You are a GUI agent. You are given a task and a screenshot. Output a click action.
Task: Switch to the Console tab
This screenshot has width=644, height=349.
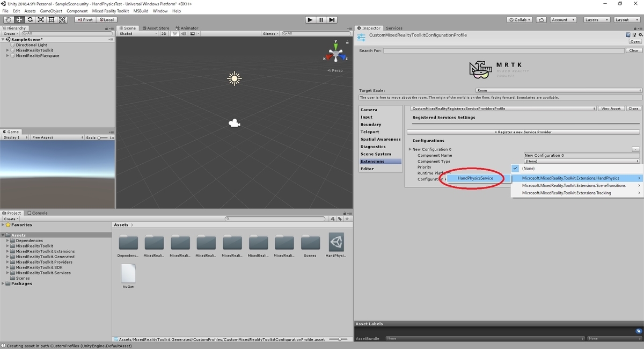tap(38, 213)
